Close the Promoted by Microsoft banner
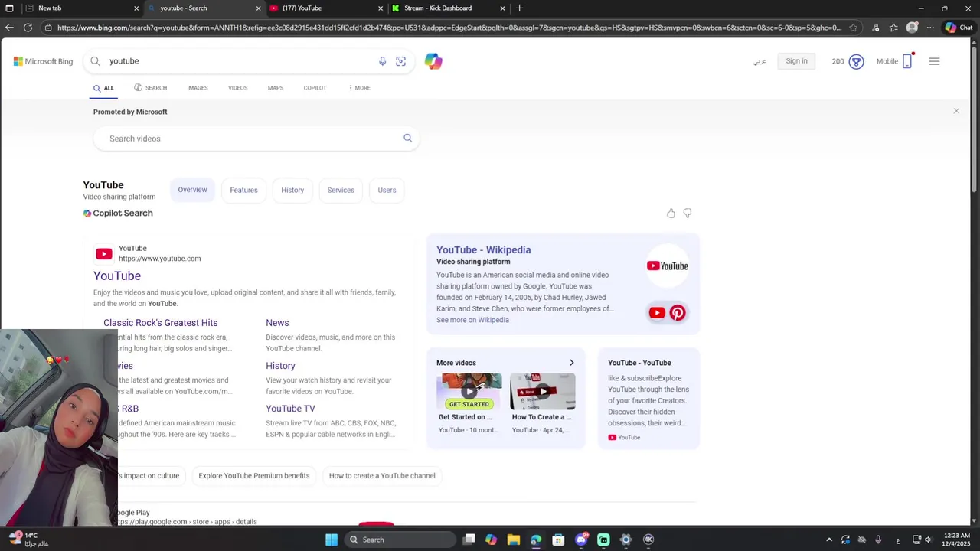Viewport: 980px width, 551px height. (956, 111)
